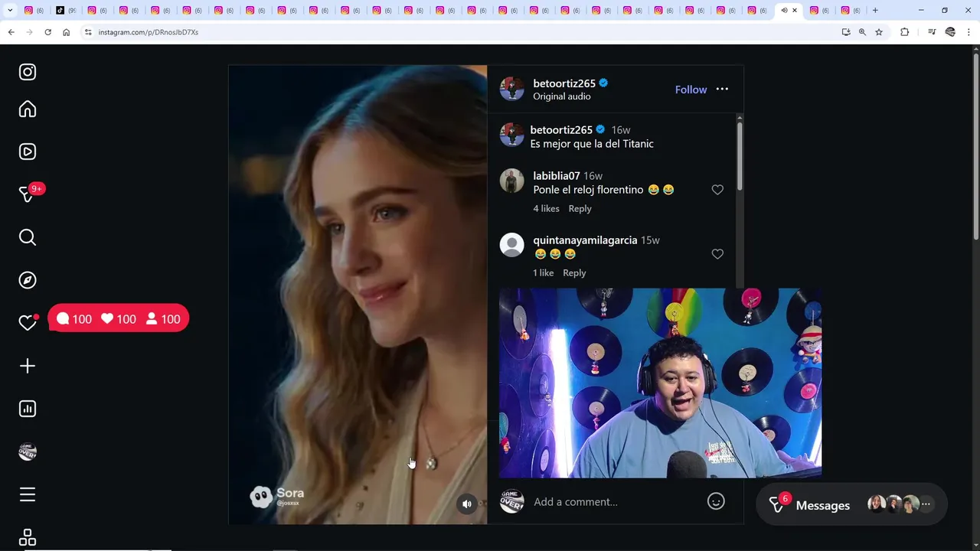
Task: Open quintanayamilagarcia profile username
Action: tap(585, 240)
